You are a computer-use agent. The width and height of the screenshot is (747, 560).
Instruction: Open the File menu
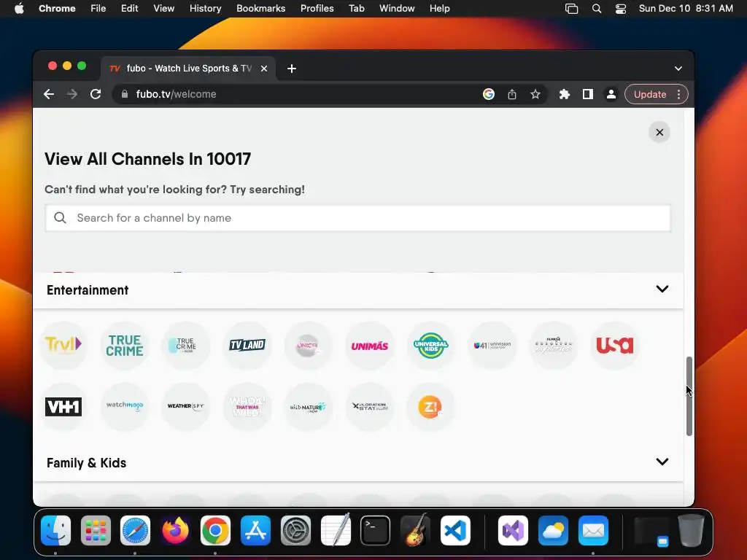[x=98, y=9]
